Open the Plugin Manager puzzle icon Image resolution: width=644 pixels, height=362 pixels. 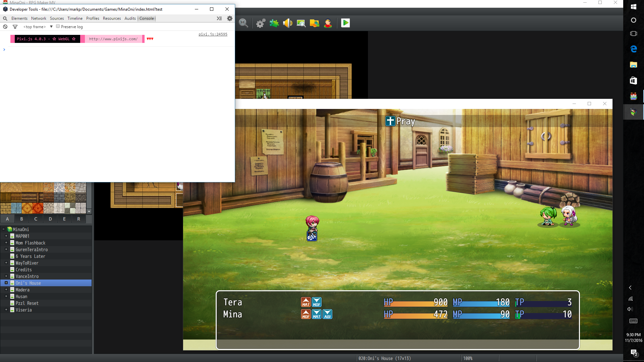[274, 23]
